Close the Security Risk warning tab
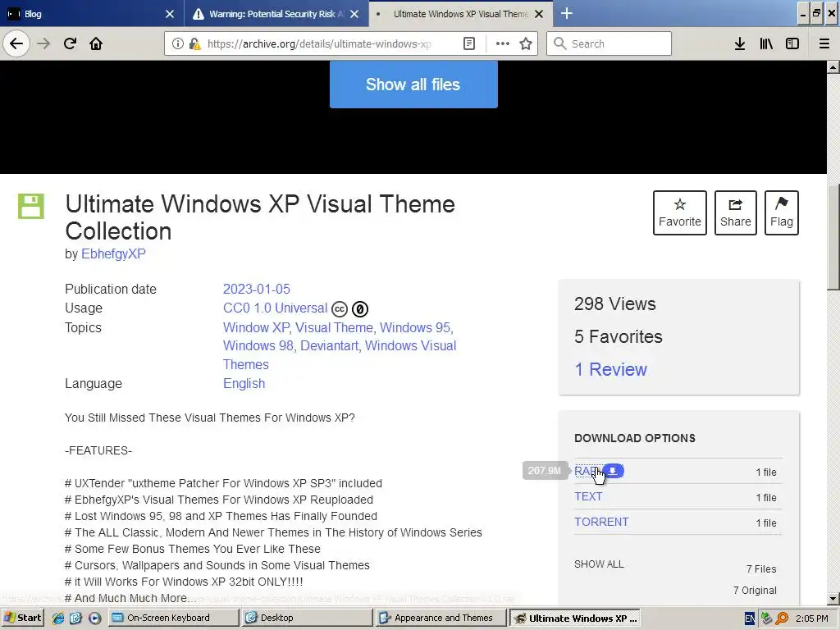840x630 pixels. tap(354, 14)
